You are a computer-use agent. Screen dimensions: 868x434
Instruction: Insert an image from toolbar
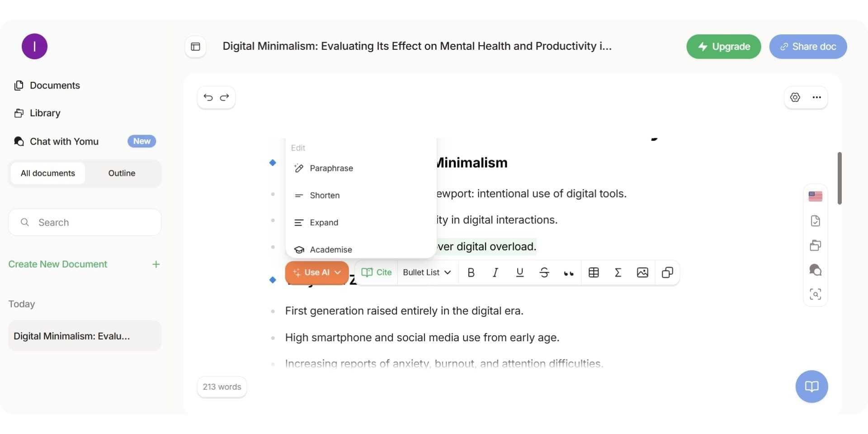point(642,272)
